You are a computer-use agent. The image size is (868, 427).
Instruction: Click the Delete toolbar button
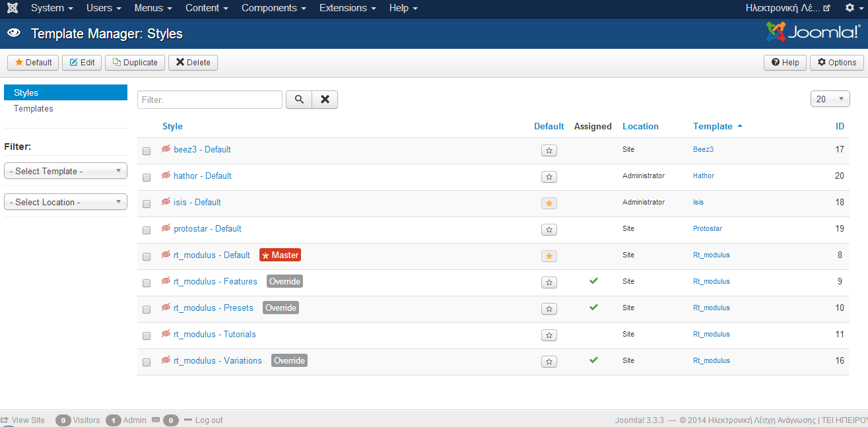[x=193, y=63]
